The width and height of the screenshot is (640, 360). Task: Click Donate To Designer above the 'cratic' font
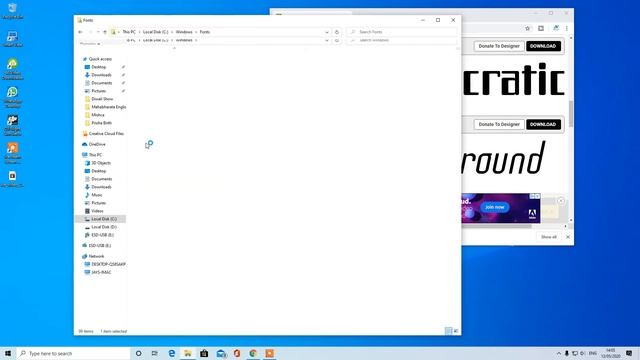[499, 46]
